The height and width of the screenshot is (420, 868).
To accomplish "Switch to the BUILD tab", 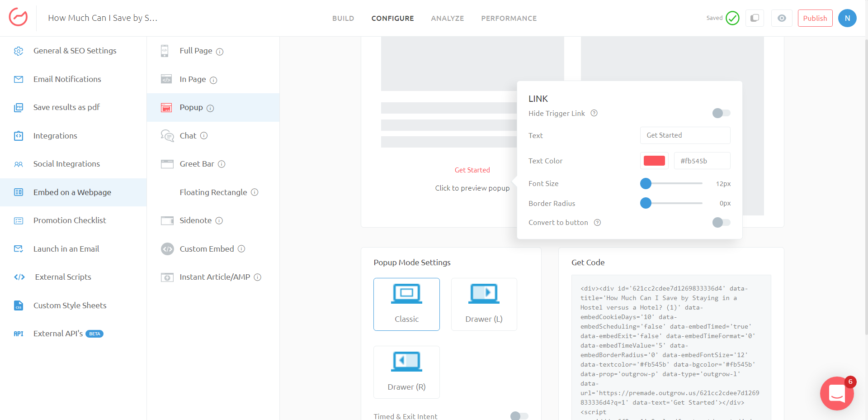I will click(x=343, y=19).
